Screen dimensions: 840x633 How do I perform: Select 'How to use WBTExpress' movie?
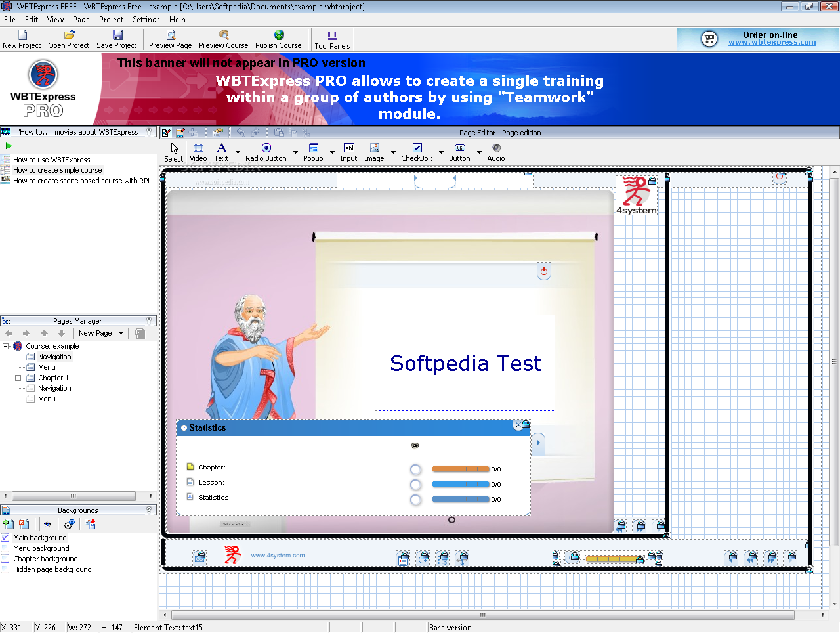(x=52, y=160)
